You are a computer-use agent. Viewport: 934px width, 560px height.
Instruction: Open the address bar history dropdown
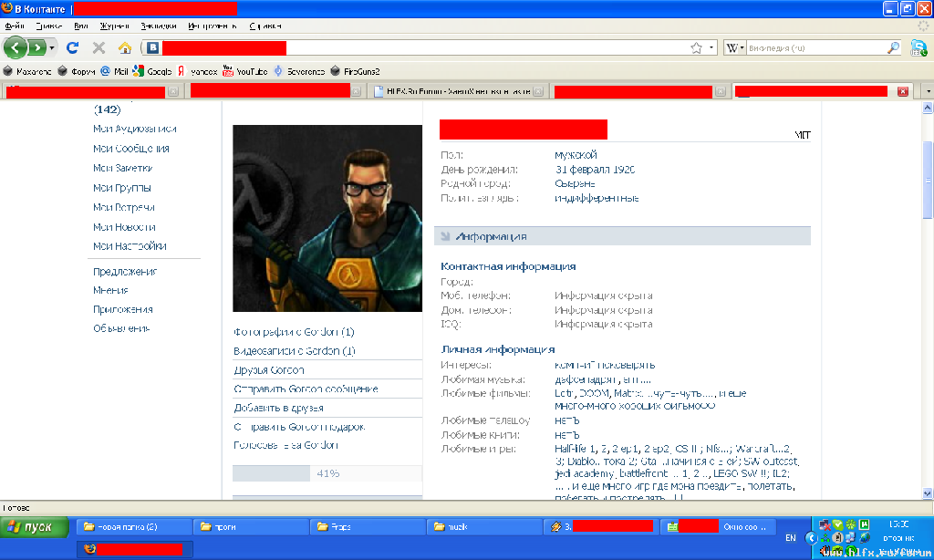coord(711,47)
